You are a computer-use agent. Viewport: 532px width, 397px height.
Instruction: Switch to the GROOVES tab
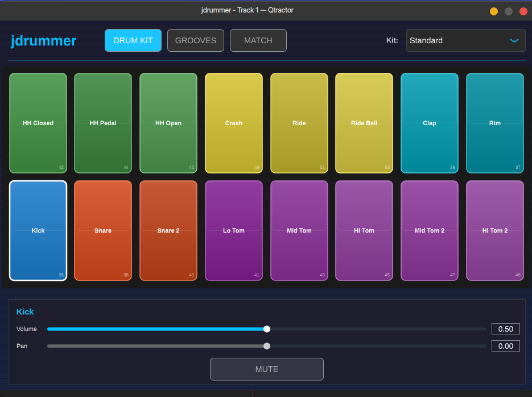195,40
